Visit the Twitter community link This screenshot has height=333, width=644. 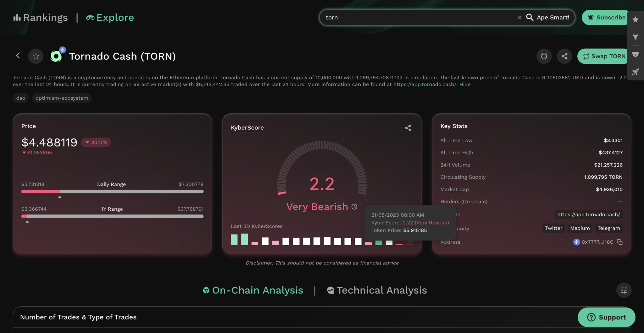553,228
